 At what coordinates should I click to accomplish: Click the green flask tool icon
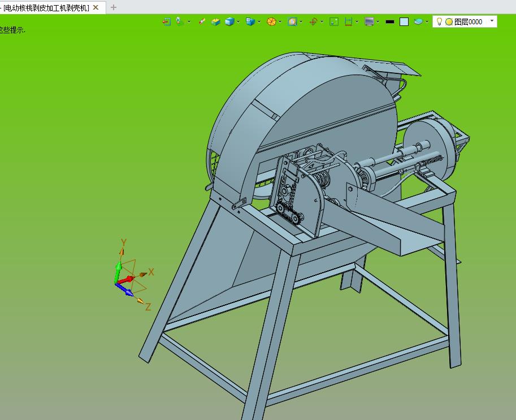point(179,21)
